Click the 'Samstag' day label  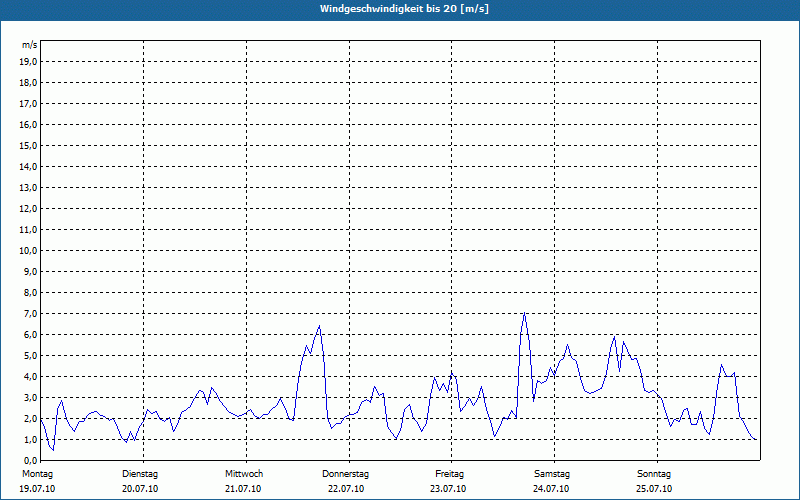(552, 474)
